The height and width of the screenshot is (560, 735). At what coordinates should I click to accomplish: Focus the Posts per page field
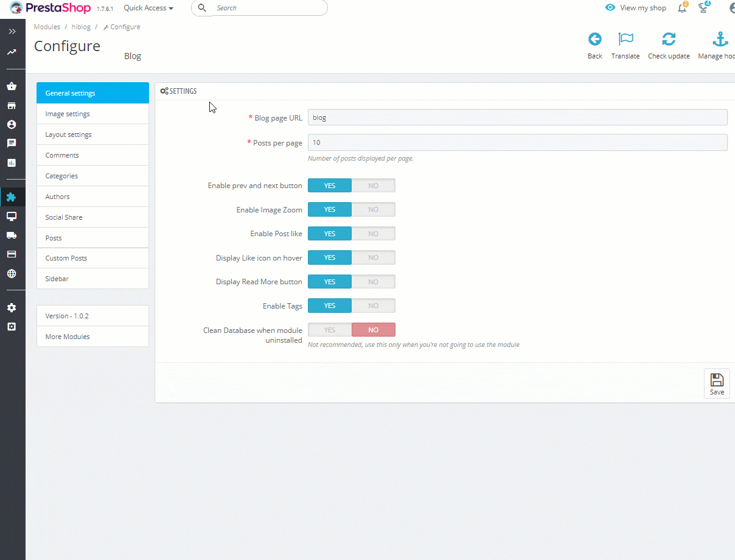518,142
